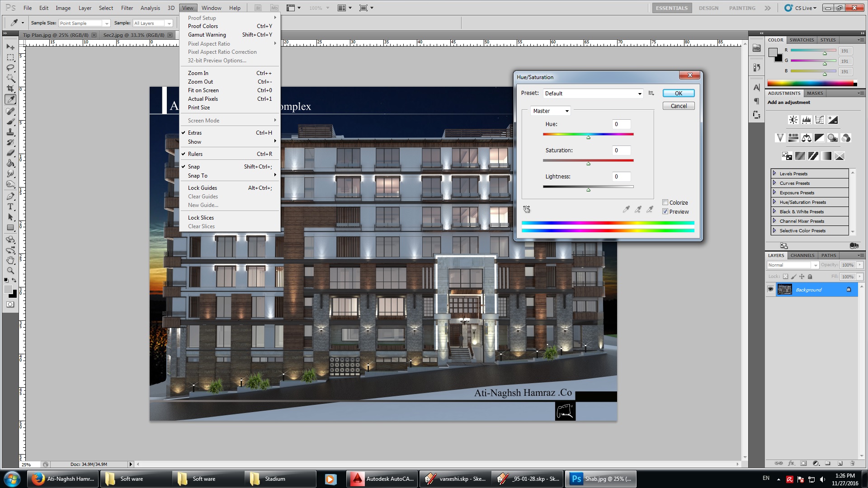Viewport: 868px width, 488px height.
Task: Add a Vibrance adjustment
Action: click(x=780, y=138)
